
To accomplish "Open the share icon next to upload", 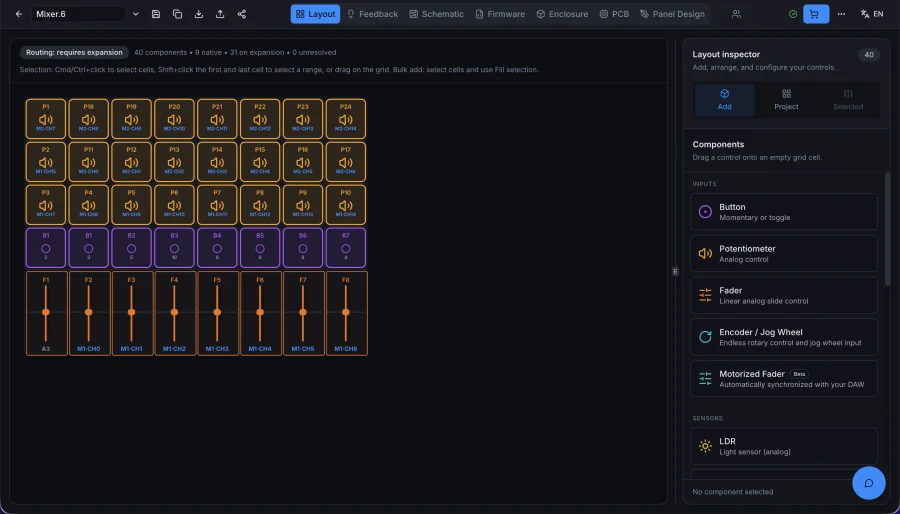I will coord(242,14).
